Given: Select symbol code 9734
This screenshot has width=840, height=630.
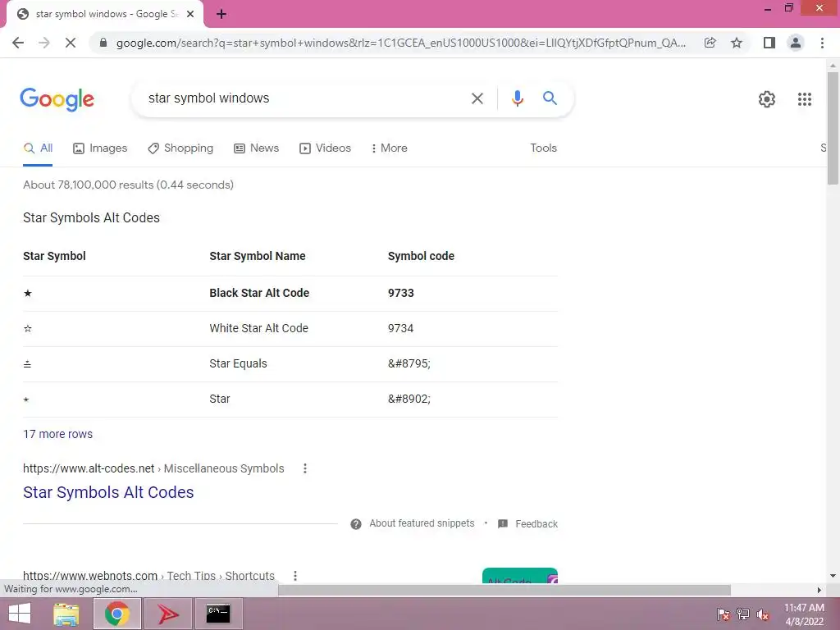Looking at the screenshot, I should (400, 328).
